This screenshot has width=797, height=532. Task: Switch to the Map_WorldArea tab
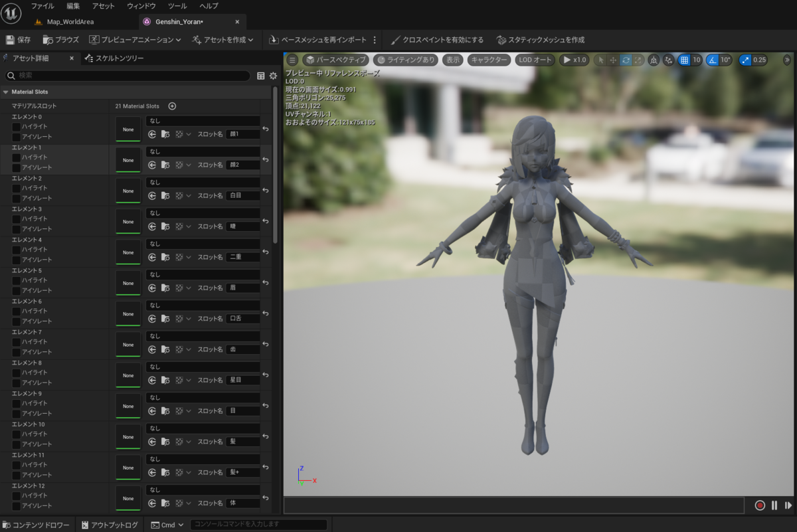[70, 22]
